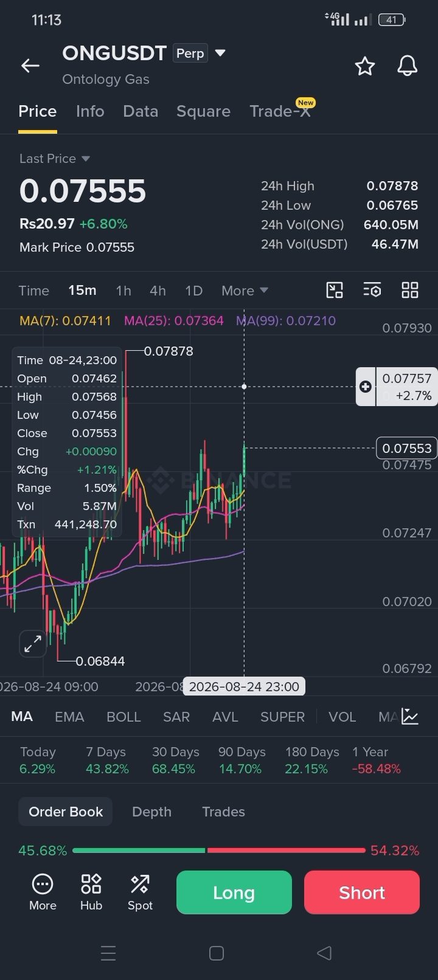438x980 pixels.
Task: Select the BOLL indicator
Action: coord(123,717)
